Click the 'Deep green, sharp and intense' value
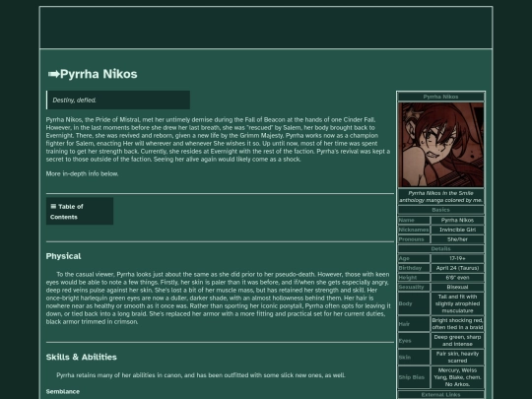The image size is (532, 399). tap(457, 340)
